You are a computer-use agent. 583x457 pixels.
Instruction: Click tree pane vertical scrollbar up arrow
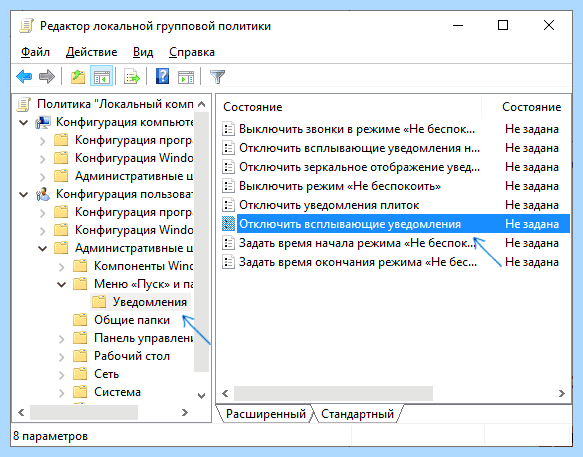point(202,104)
